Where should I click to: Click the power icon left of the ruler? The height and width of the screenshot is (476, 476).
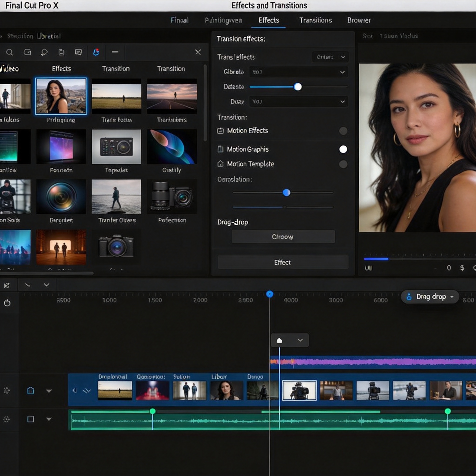[7, 303]
